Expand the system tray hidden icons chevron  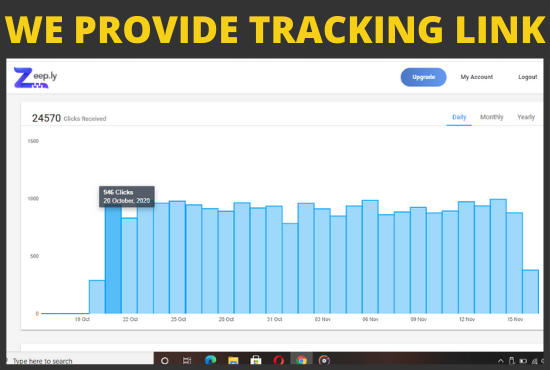(x=501, y=361)
